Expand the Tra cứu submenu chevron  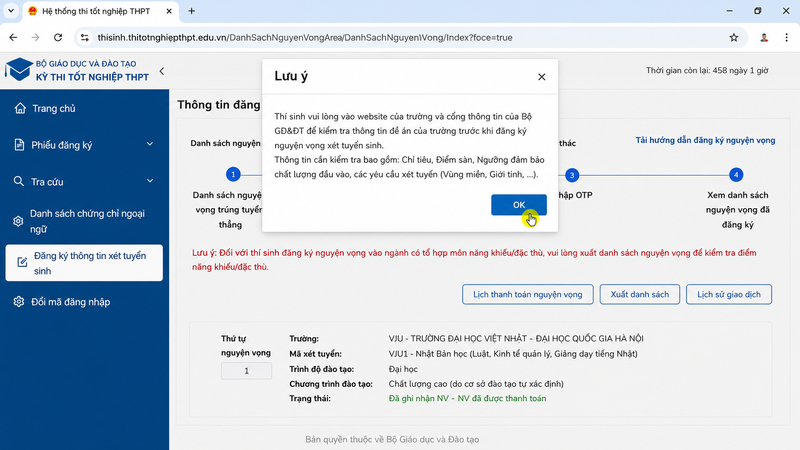(150, 181)
